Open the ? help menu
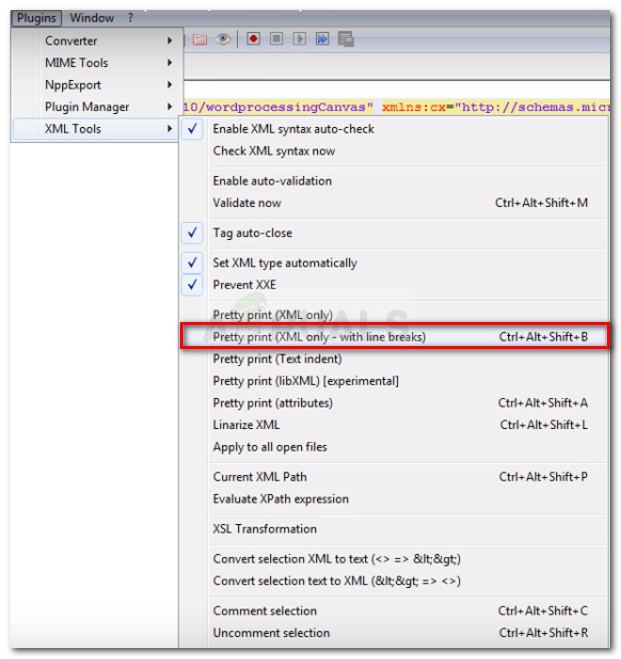Screen dimensions: 621x659 [131, 18]
